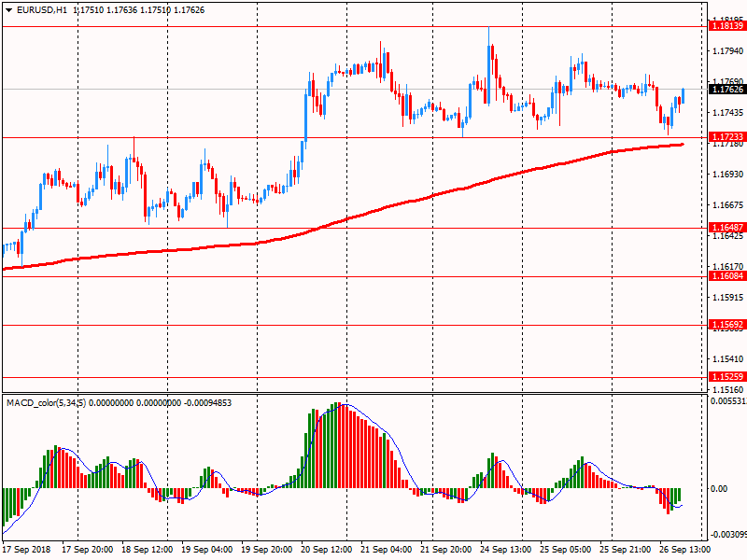This screenshot has width=747, height=560.
Task: Click the MACD_color(5,34,5) indicator label
Action: click(46, 403)
